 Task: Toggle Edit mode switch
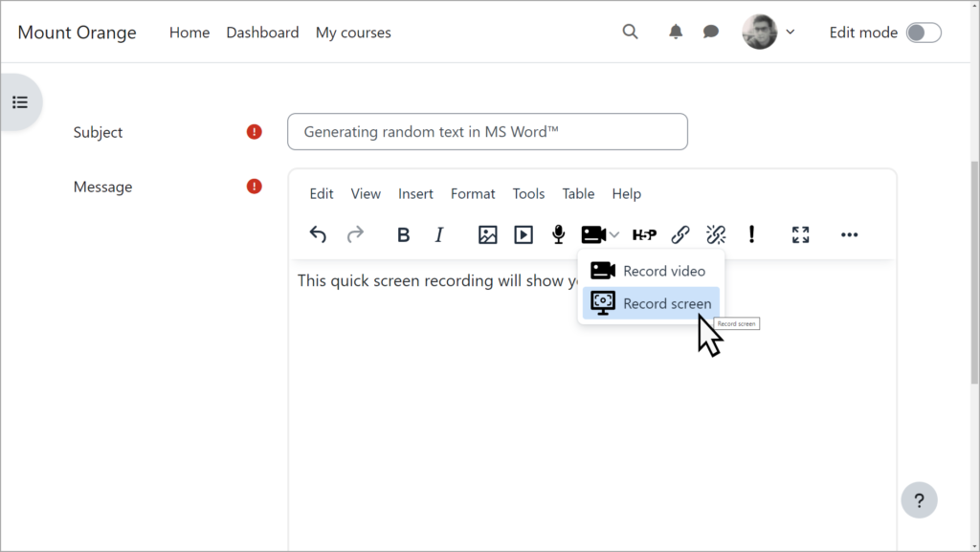[922, 32]
